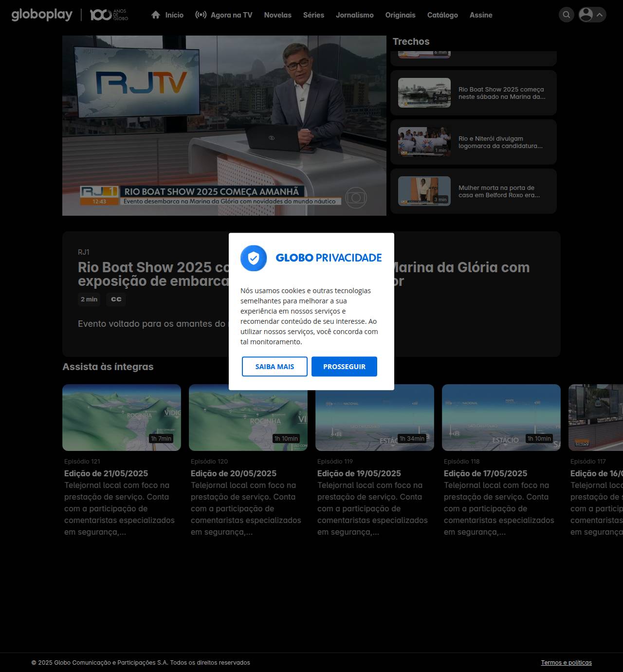
Task: Accept cookies with the Prosseguir button
Action: point(344,367)
